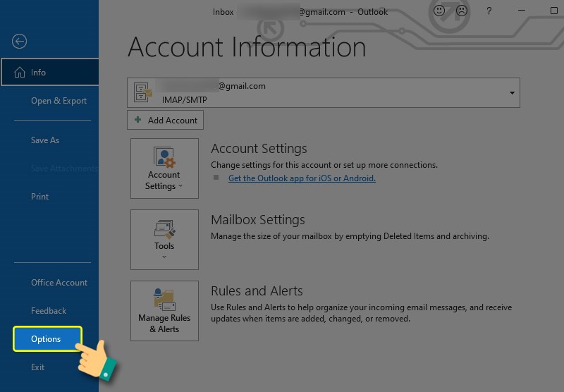The height and width of the screenshot is (392, 564).
Task: Click the smiley face feedback icon
Action: [439, 11]
